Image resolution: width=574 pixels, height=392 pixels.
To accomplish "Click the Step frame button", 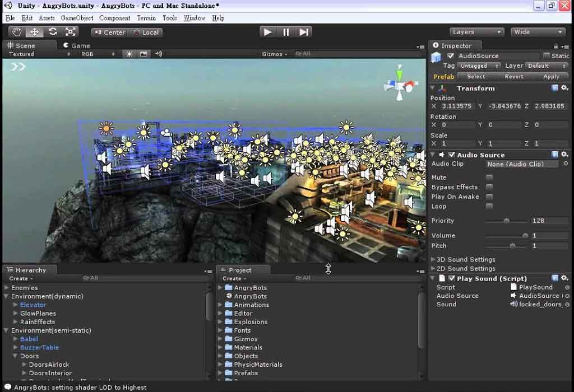I will (x=304, y=32).
